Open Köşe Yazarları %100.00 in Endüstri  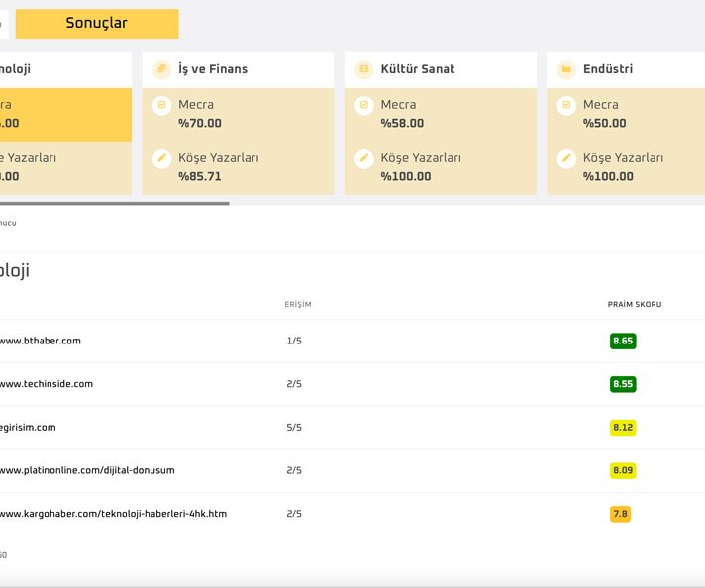click(626, 167)
